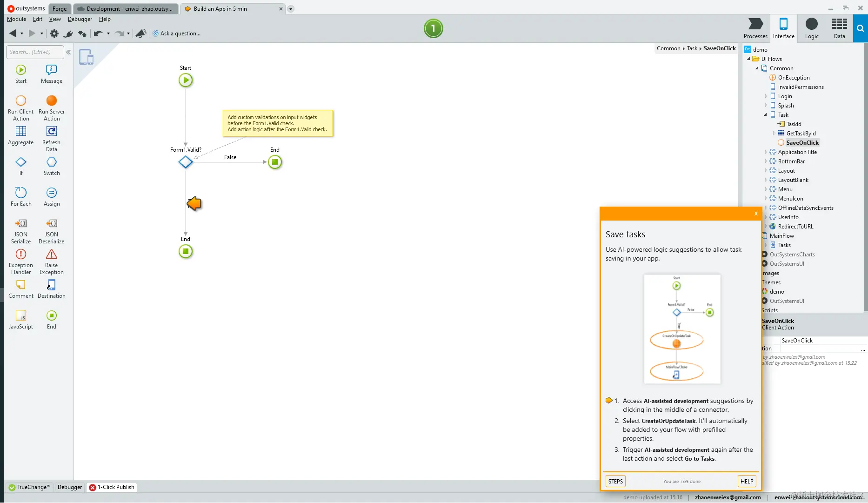Viewport: 868px width, 503px height.
Task: Choose the Switch tool in toolbox
Action: 52,166
